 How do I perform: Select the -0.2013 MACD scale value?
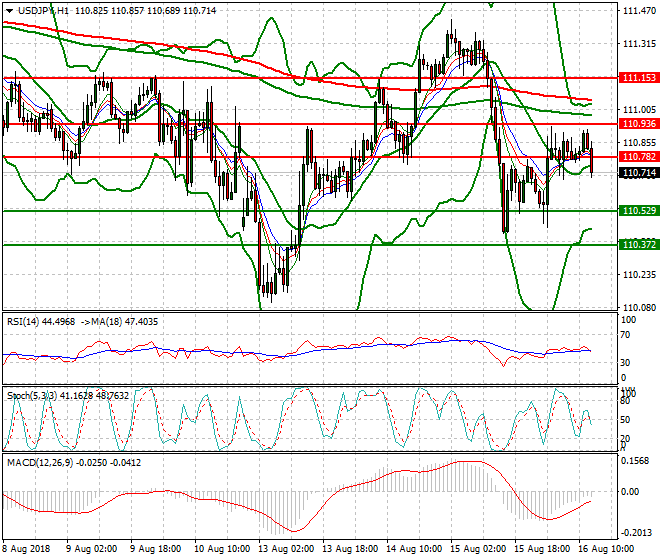point(636,533)
